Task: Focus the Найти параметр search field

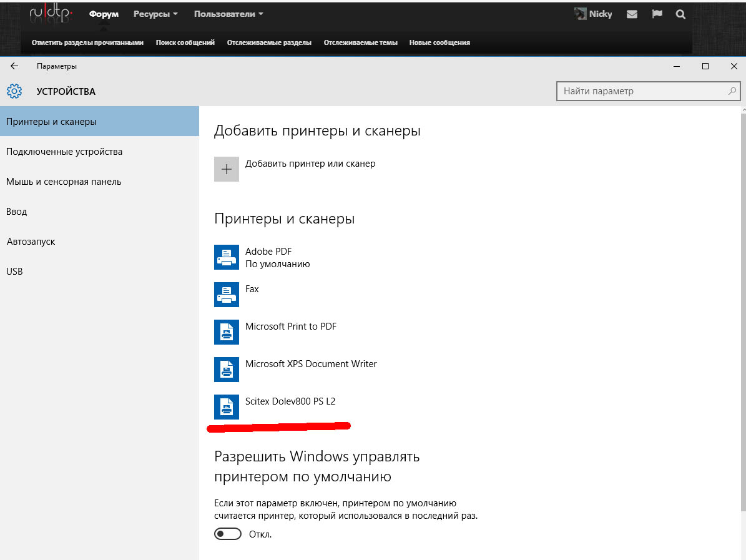Action: (648, 91)
